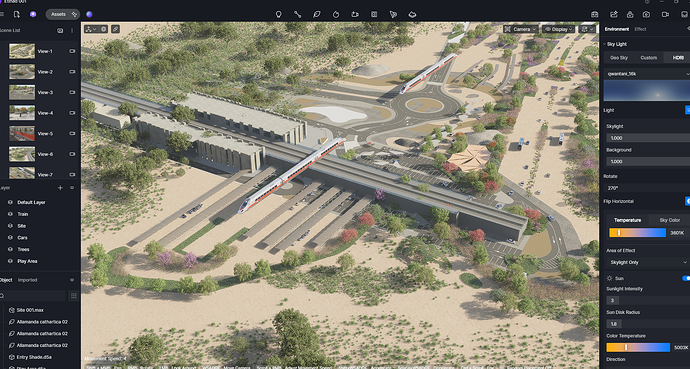This screenshot has height=369, width=690.
Task: Click the globe coordinate icon
Action: (x=103, y=29)
